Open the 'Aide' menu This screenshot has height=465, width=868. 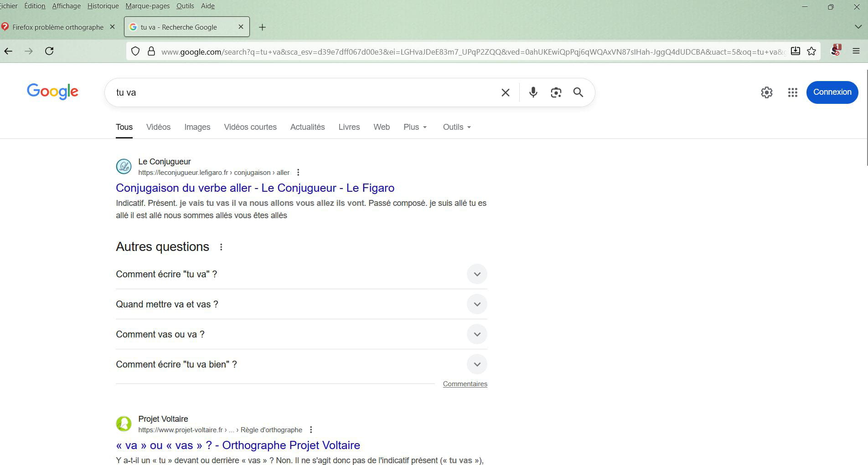coord(208,6)
